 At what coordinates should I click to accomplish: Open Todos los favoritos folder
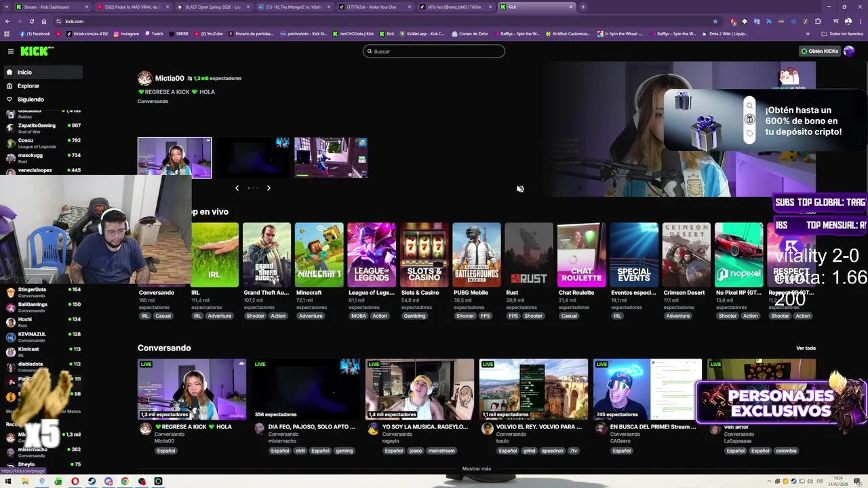[x=842, y=33]
